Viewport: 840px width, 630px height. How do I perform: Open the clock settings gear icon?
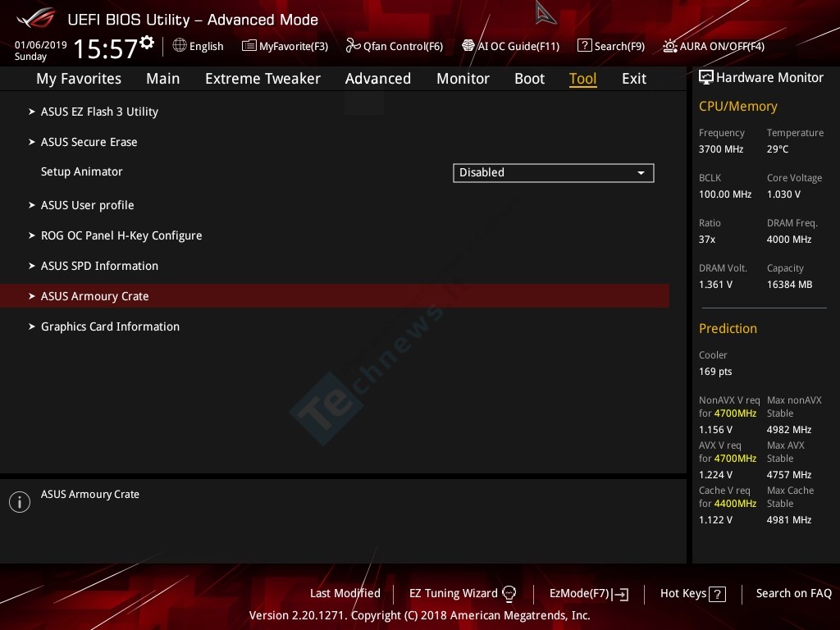tap(147, 43)
